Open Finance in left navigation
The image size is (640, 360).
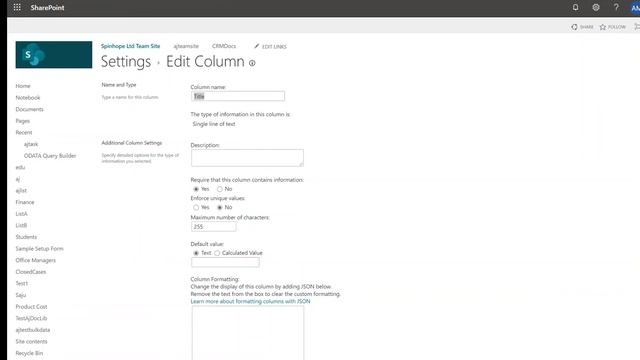click(25, 202)
